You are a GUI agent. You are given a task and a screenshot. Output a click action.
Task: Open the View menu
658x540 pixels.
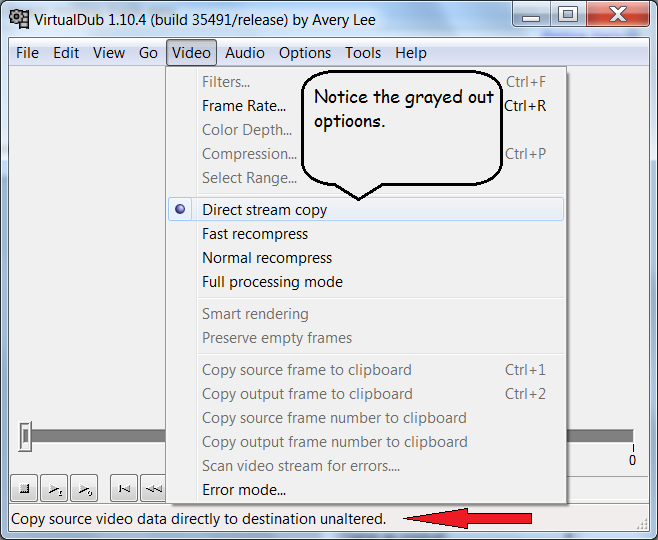click(109, 53)
